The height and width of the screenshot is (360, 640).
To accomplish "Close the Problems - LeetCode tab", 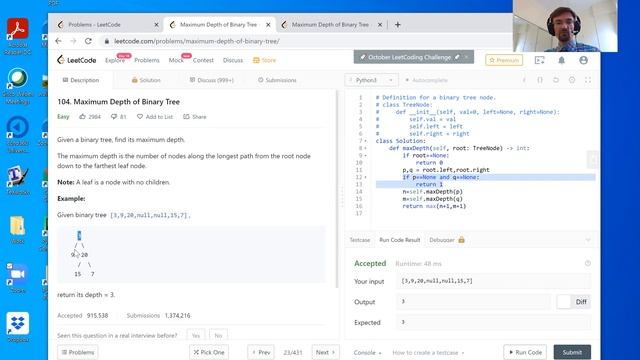I will [156, 24].
